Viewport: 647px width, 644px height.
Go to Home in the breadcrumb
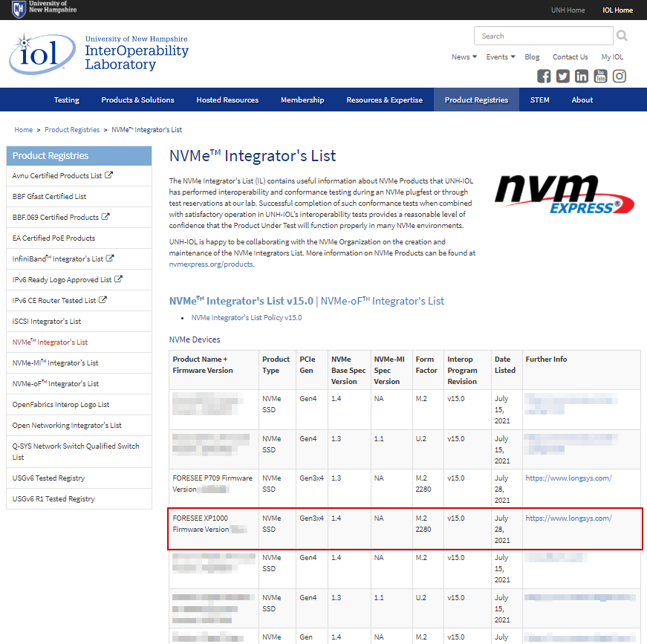pos(24,130)
